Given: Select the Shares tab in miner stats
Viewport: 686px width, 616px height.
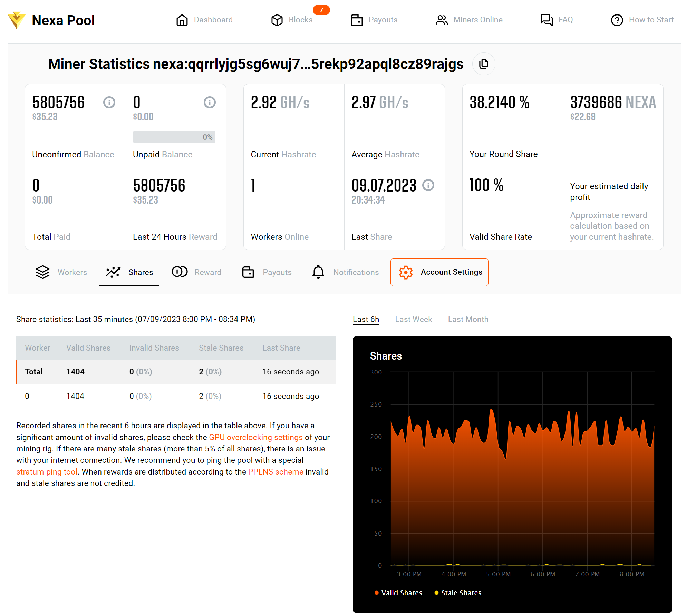Looking at the screenshot, I should [x=128, y=272].
